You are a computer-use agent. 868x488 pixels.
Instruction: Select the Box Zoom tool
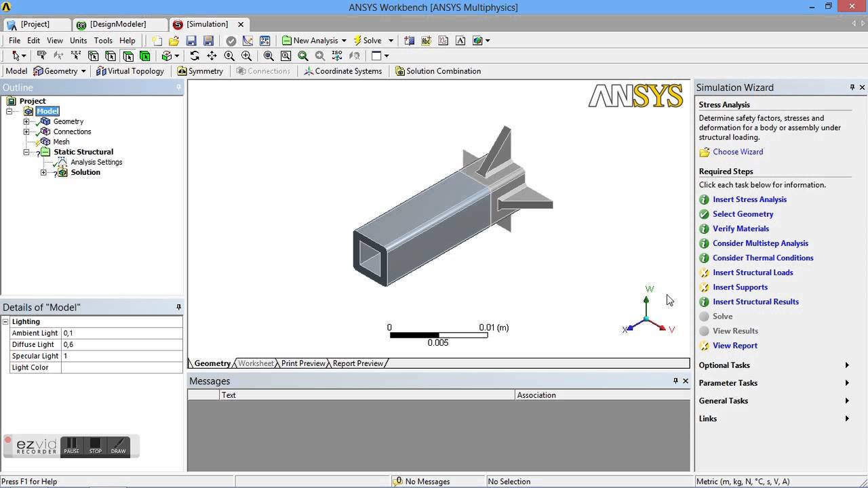246,56
